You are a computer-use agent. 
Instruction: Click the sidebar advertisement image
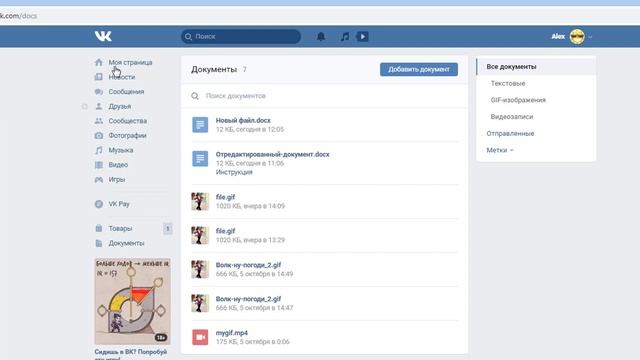pos(133,301)
